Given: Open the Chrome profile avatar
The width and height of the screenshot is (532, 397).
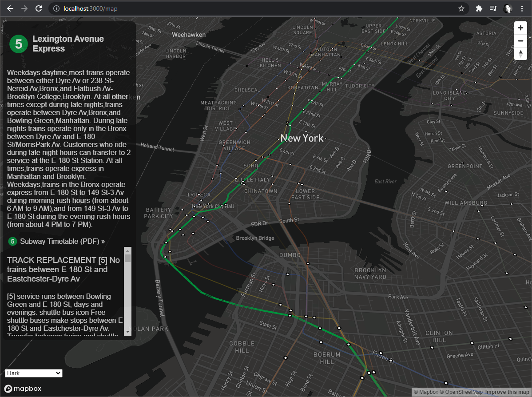Looking at the screenshot, I should [508, 8].
